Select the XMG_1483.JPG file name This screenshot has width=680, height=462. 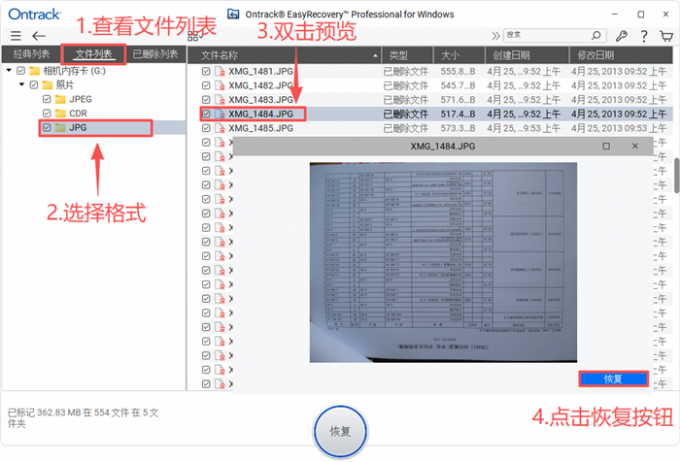tap(261, 100)
